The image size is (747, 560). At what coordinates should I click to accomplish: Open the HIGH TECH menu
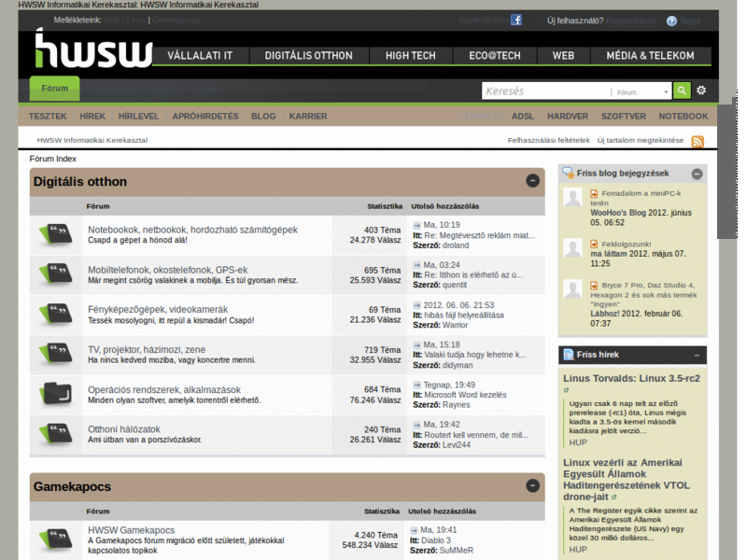(x=411, y=56)
